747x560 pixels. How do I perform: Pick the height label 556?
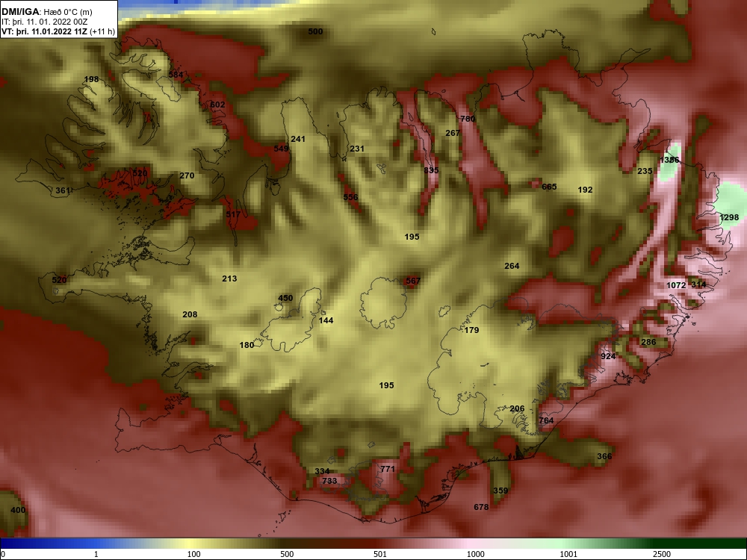click(350, 197)
